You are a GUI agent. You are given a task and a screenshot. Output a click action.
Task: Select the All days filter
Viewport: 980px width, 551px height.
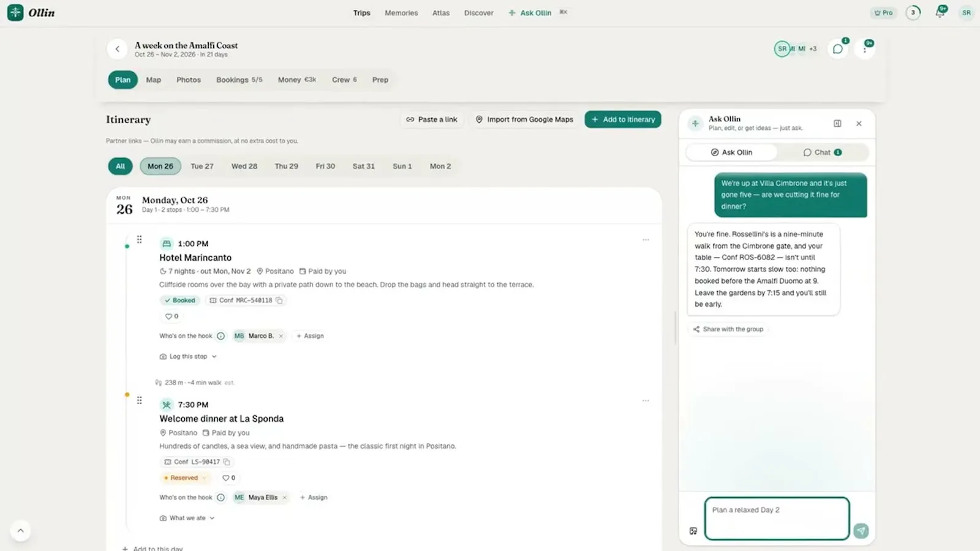coord(120,166)
